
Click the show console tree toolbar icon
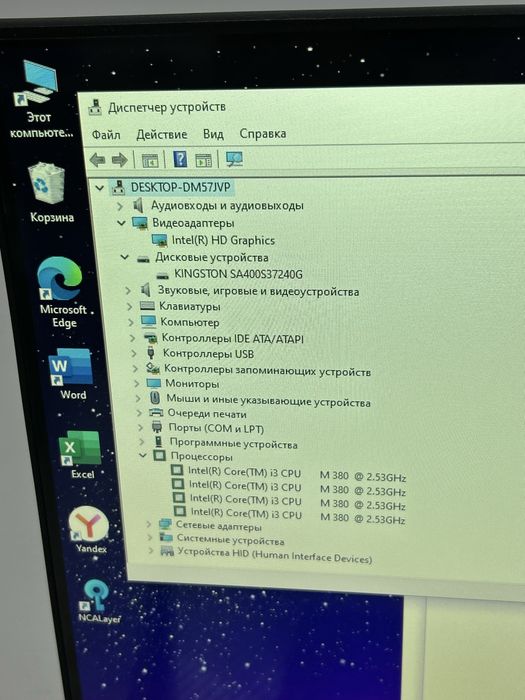click(150, 160)
